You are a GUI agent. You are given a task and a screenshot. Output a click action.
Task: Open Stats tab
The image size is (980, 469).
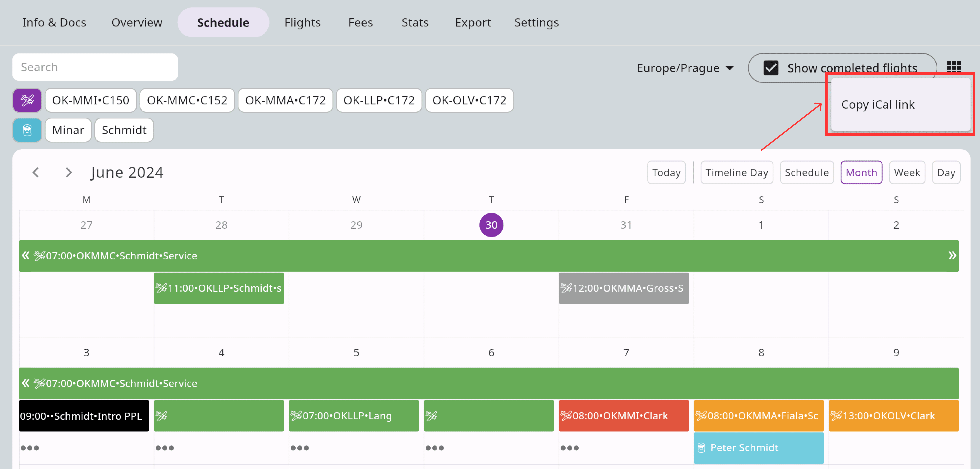click(x=415, y=23)
